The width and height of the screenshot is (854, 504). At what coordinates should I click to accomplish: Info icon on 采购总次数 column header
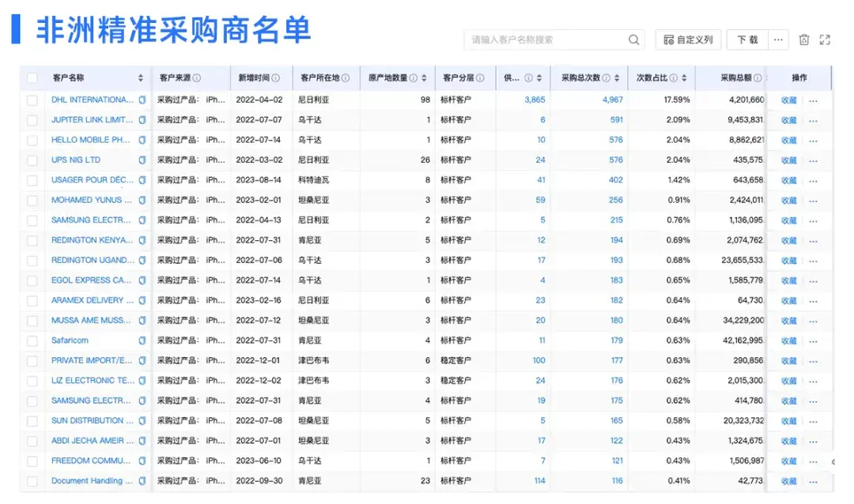tap(606, 78)
